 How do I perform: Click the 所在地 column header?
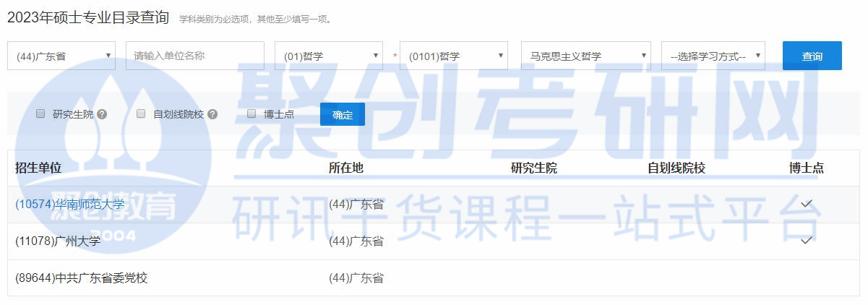pyautogui.click(x=346, y=168)
